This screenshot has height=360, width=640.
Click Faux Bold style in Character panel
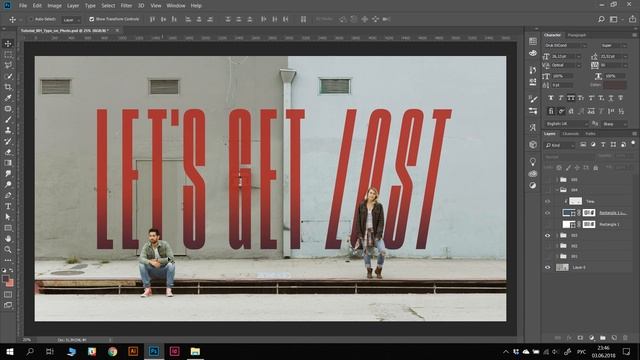click(551, 98)
